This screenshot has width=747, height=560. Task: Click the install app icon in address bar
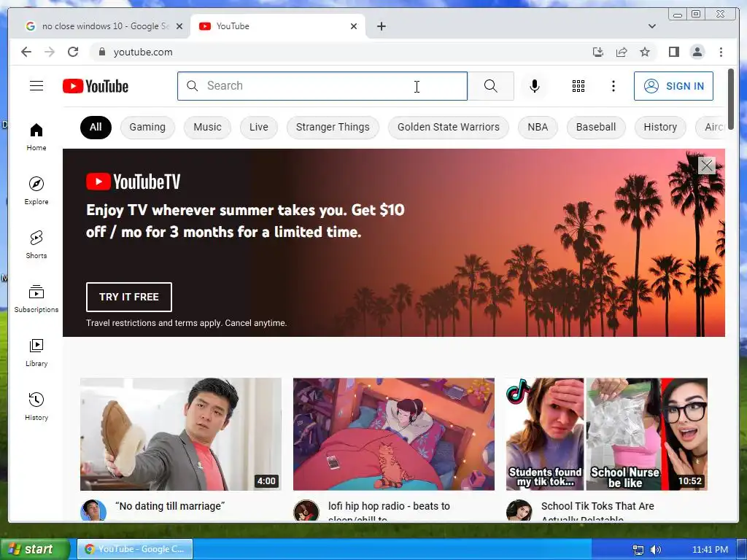[598, 52]
